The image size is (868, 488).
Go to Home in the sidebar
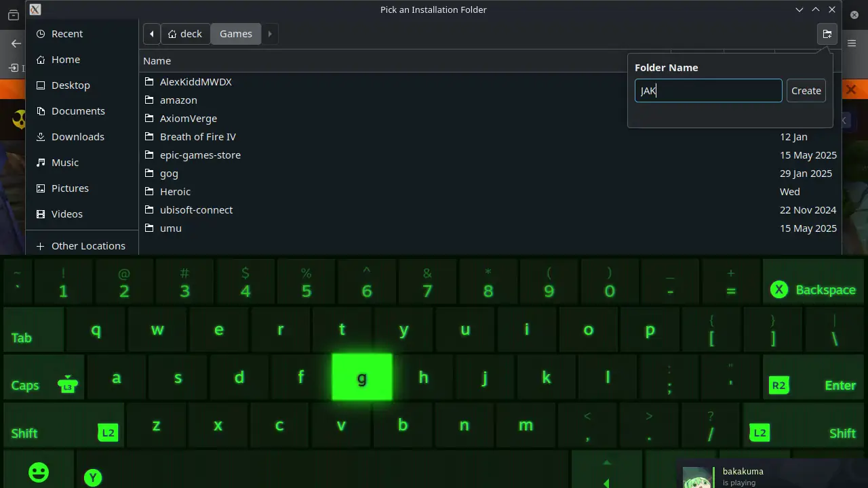[65, 60]
